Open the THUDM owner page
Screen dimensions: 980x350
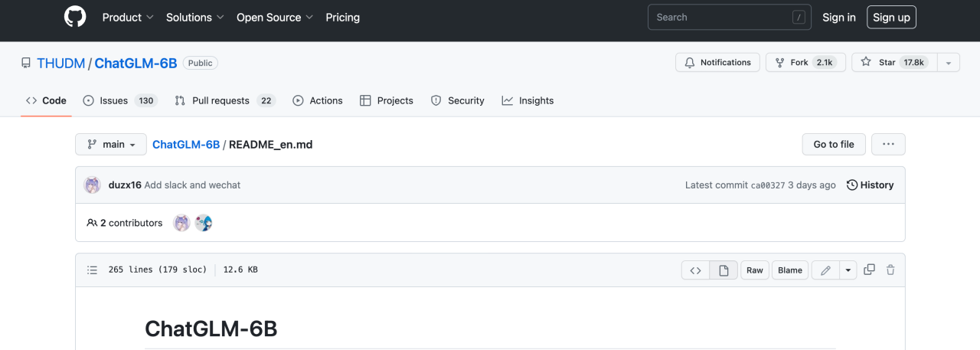pos(60,63)
